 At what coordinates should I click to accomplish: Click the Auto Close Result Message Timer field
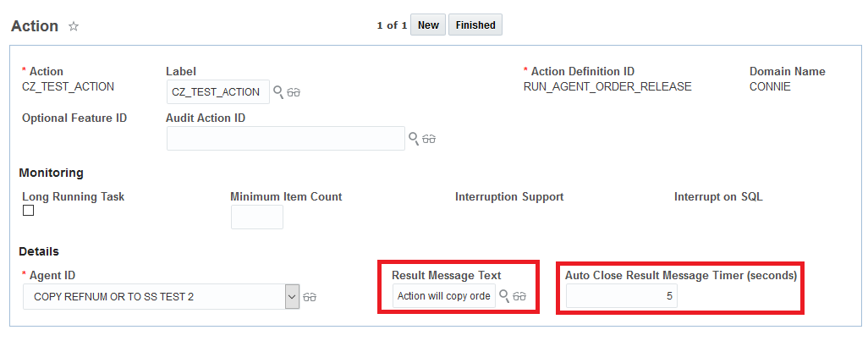pyautogui.click(x=621, y=296)
